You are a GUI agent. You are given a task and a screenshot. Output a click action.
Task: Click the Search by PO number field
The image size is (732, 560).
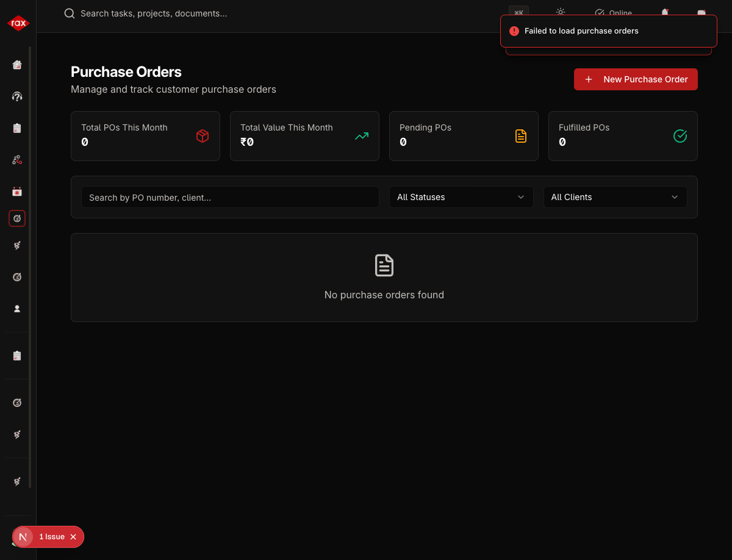point(230,197)
